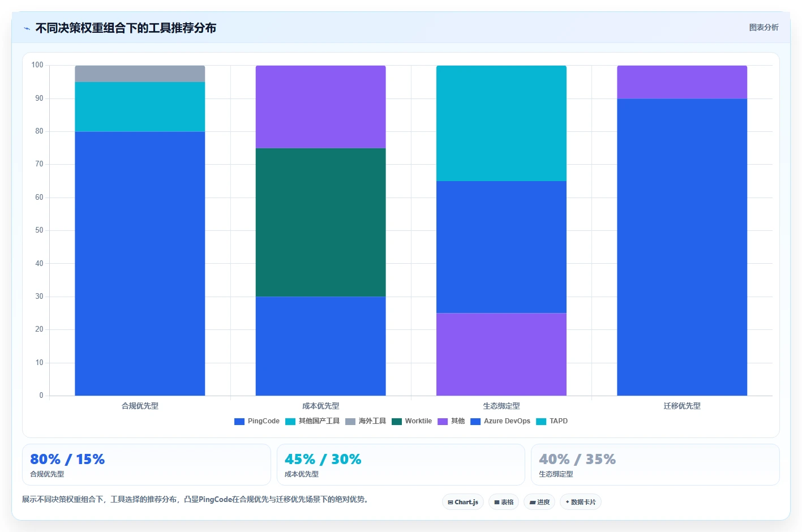Toggle the TAPD legend item
802x532 pixels.
pyautogui.click(x=552, y=421)
